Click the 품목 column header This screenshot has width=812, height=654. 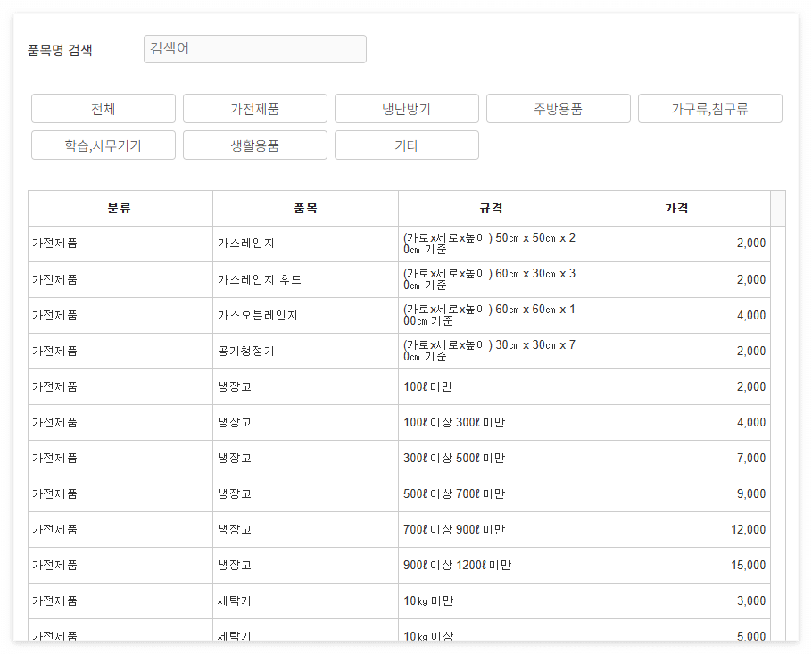pos(305,208)
